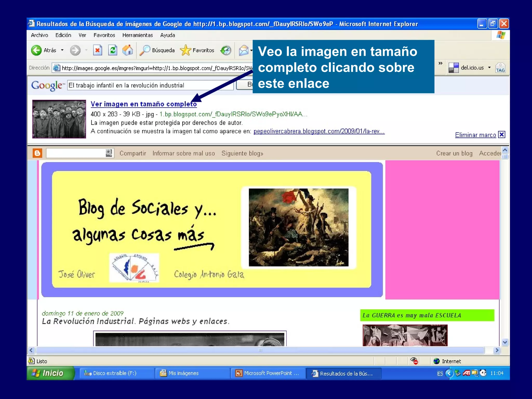Click the popup blocker status bar icon

pyautogui.click(x=414, y=361)
